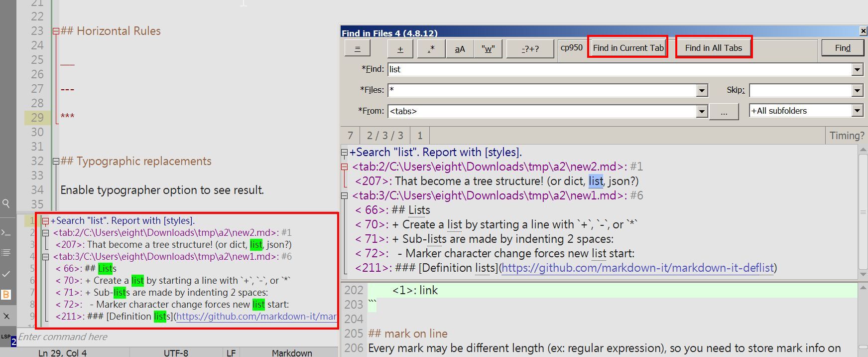Viewport: 868px width, 357px height.
Task: Close the Find in Files dialog
Action: pyautogui.click(x=863, y=31)
